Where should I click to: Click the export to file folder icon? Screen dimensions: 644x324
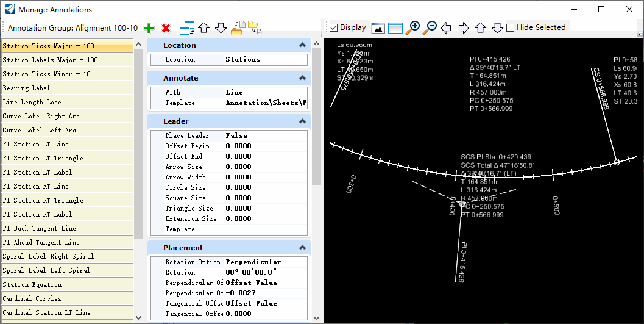click(x=254, y=28)
